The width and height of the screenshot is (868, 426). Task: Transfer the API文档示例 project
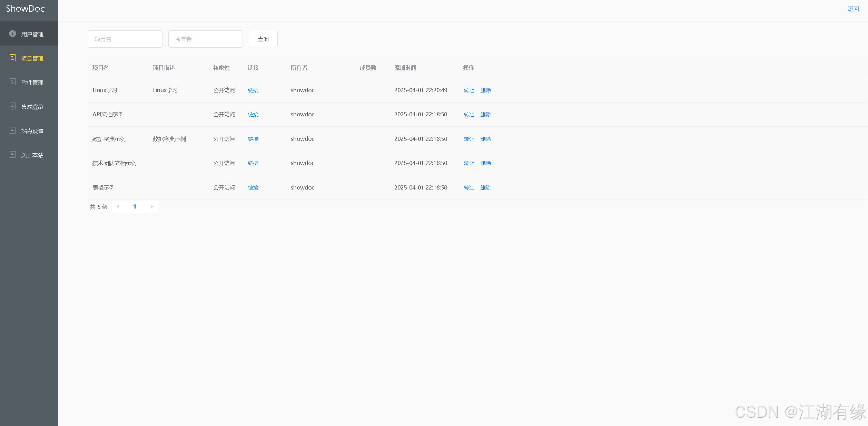pos(468,114)
